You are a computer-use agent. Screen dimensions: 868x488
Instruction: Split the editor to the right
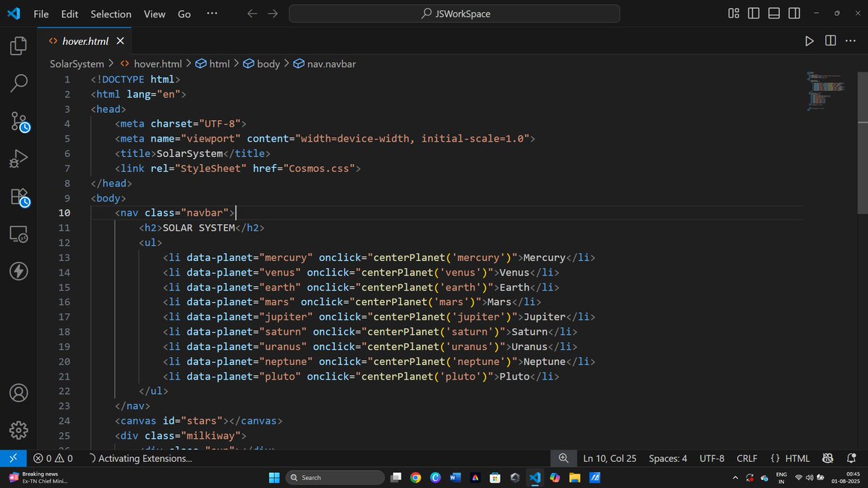[830, 41]
